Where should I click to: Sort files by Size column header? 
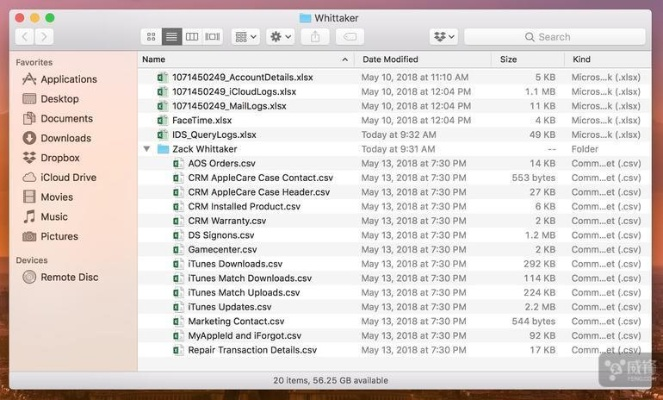pos(508,60)
